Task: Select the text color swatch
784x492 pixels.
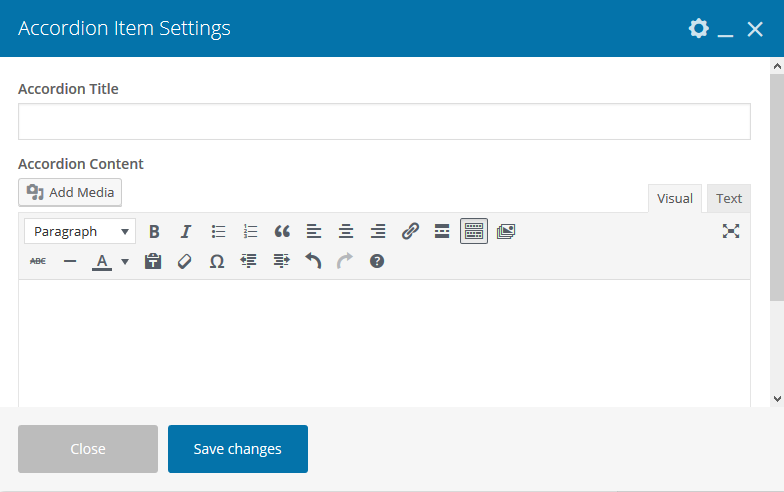Action: tap(102, 261)
